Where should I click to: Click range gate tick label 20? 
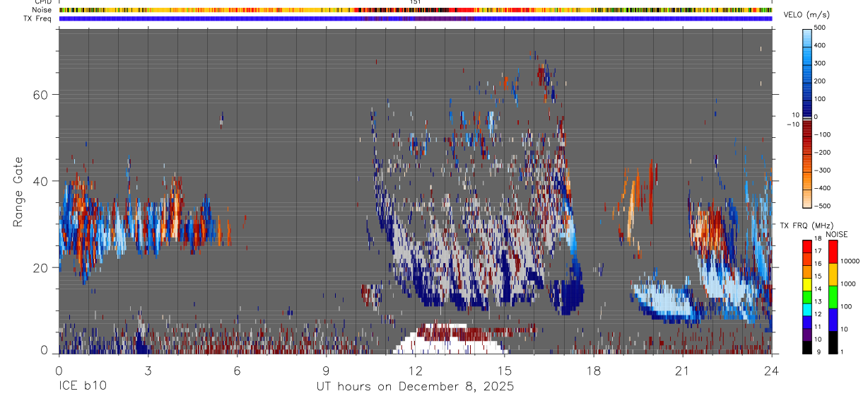click(41, 267)
